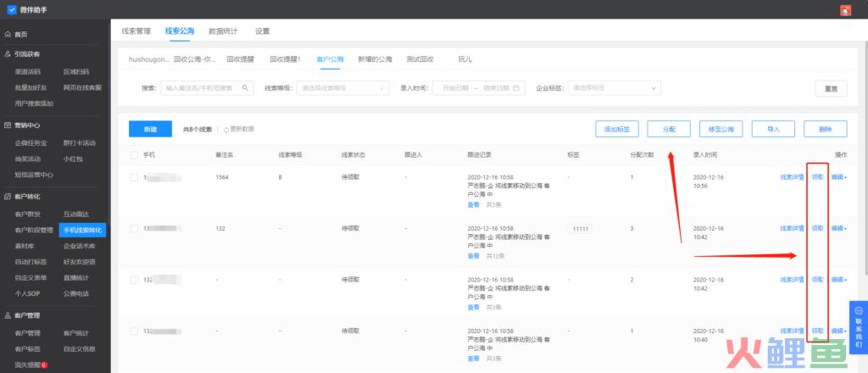Click the 开始日期 start date field
This screenshot has height=373, width=868.
(455, 88)
